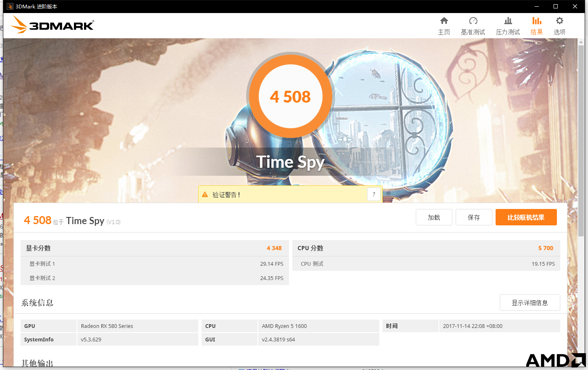Click the 系统信息 section heading
Screen dimensions: 588x370
tap(37, 303)
